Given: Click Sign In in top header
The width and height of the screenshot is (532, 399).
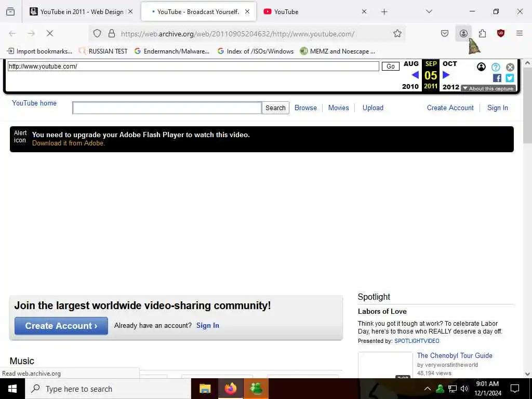Looking at the screenshot, I should click(x=497, y=108).
